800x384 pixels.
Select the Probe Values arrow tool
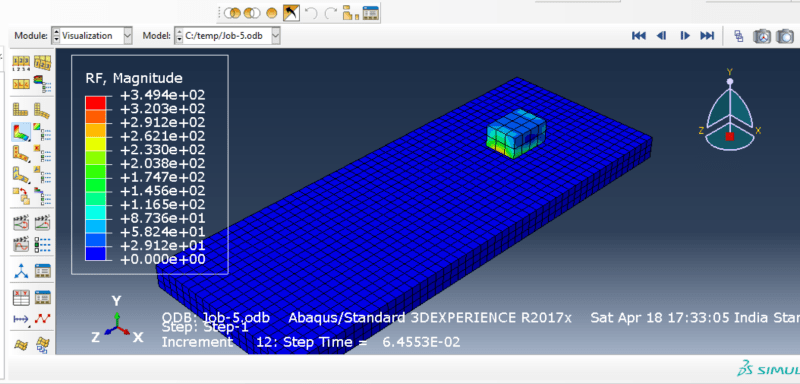click(x=20, y=319)
